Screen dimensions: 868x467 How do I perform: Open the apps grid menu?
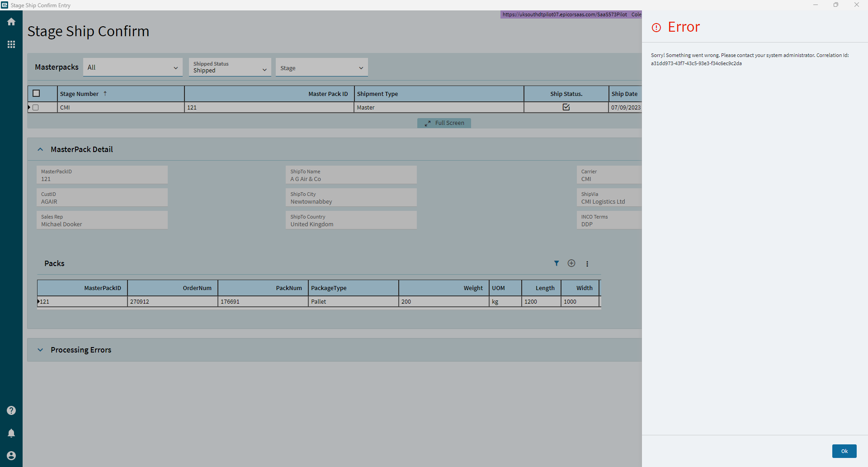pos(11,44)
